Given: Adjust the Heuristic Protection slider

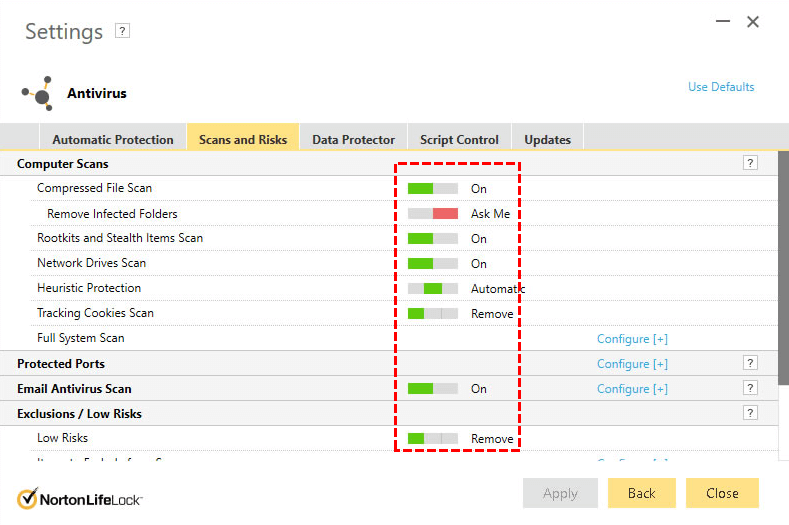Looking at the screenshot, I should click(432, 288).
